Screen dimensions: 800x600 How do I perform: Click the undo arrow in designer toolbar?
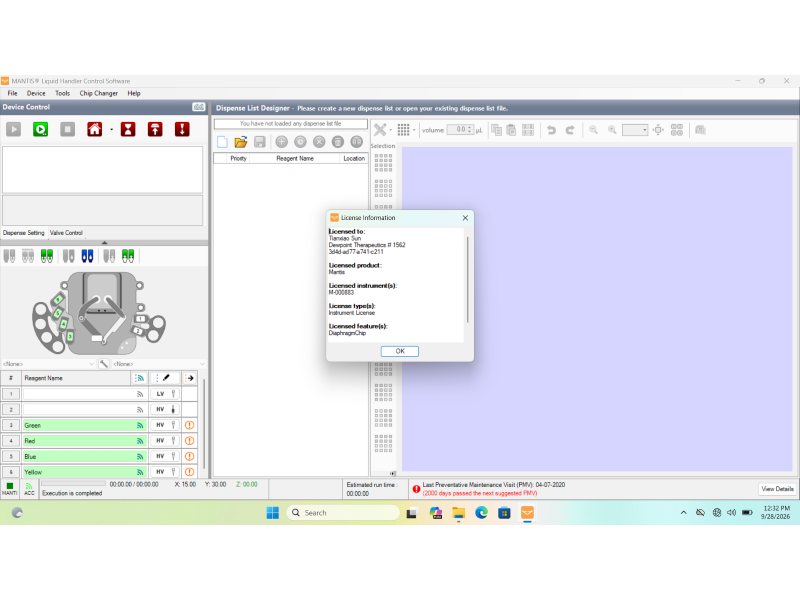pos(552,130)
